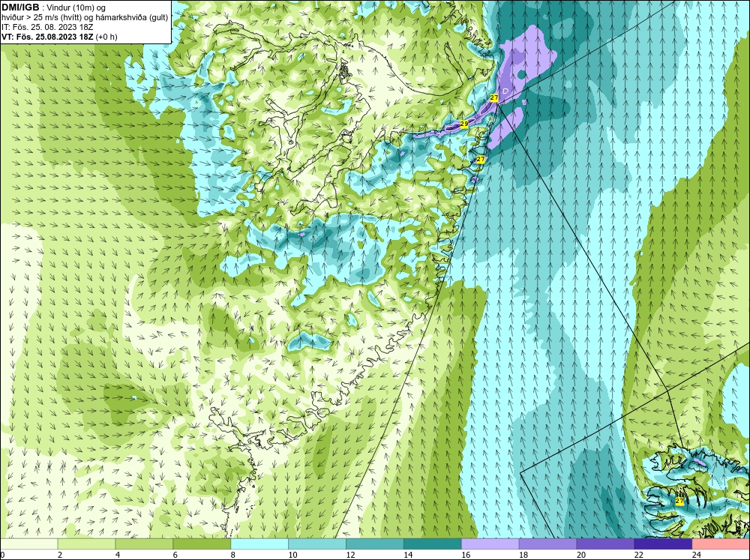Click the '(+0 h)' forecast offset text
This screenshot has height=560, width=750.
click(x=106, y=37)
